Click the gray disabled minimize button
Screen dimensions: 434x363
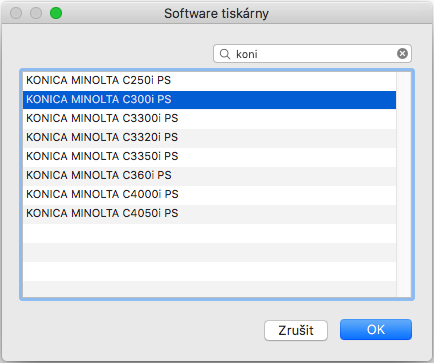coord(36,13)
